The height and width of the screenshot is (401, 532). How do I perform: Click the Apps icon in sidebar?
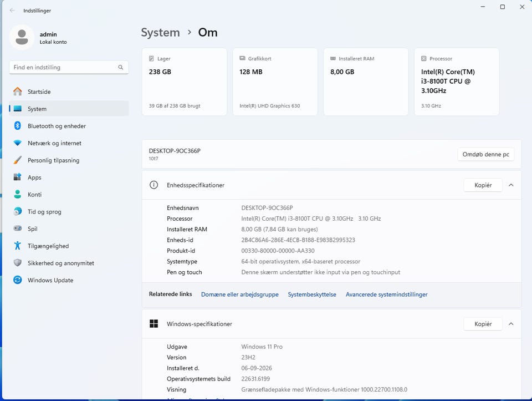tap(18, 177)
